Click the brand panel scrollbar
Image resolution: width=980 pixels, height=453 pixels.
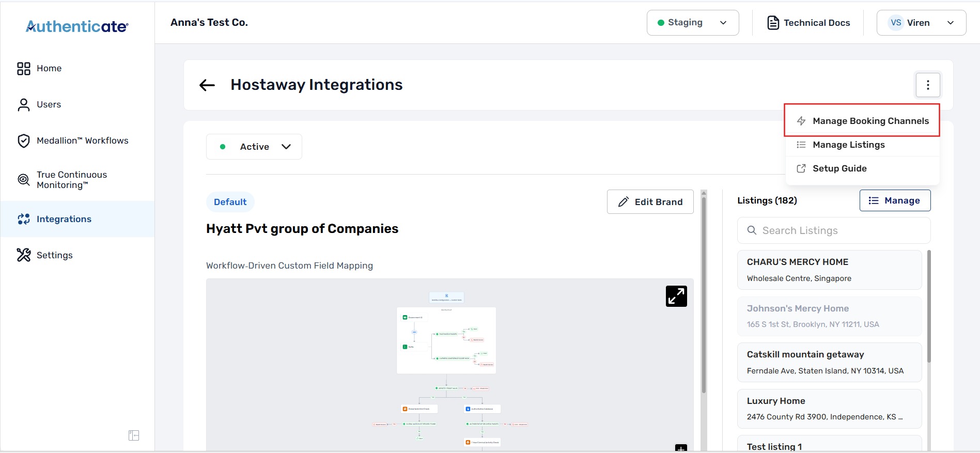704,294
